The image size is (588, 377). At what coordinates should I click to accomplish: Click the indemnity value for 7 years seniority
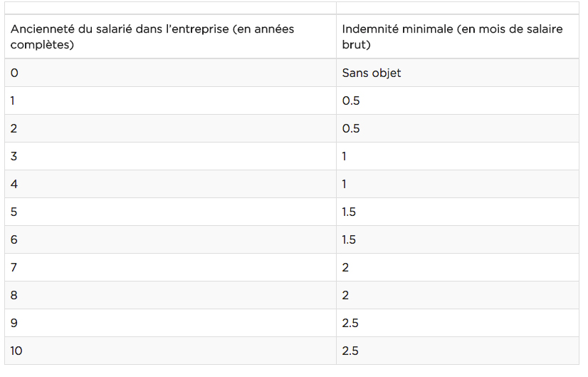(346, 267)
